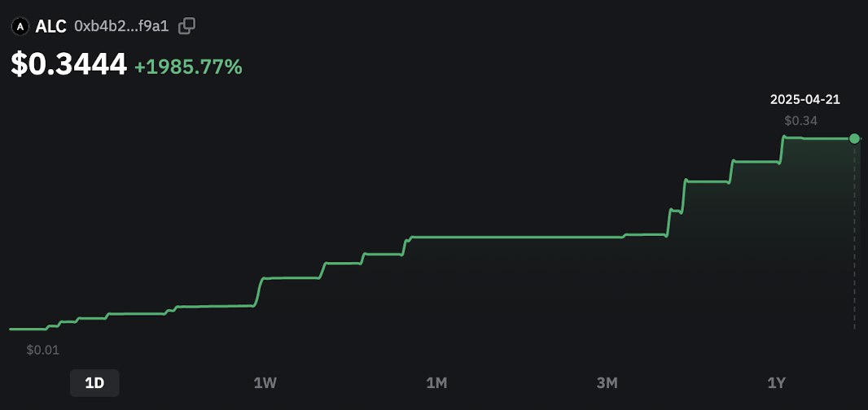
Task: Click the dashed vertical crosshair line
Action: 855,238
